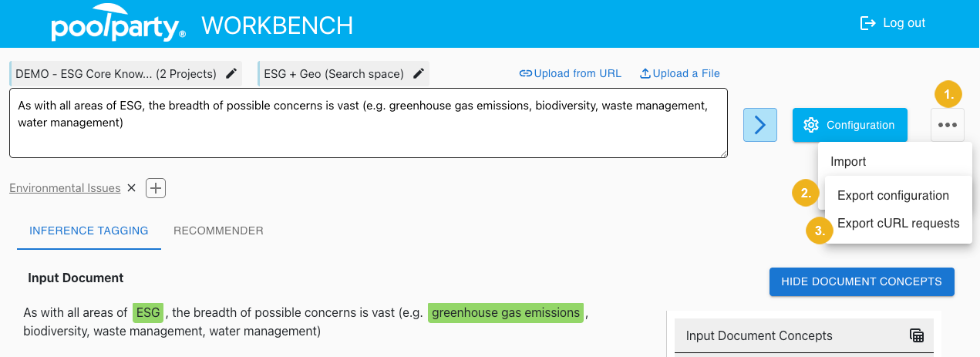Click the pencil icon beside ESG + Geo search space
980x357 pixels.
(x=419, y=74)
